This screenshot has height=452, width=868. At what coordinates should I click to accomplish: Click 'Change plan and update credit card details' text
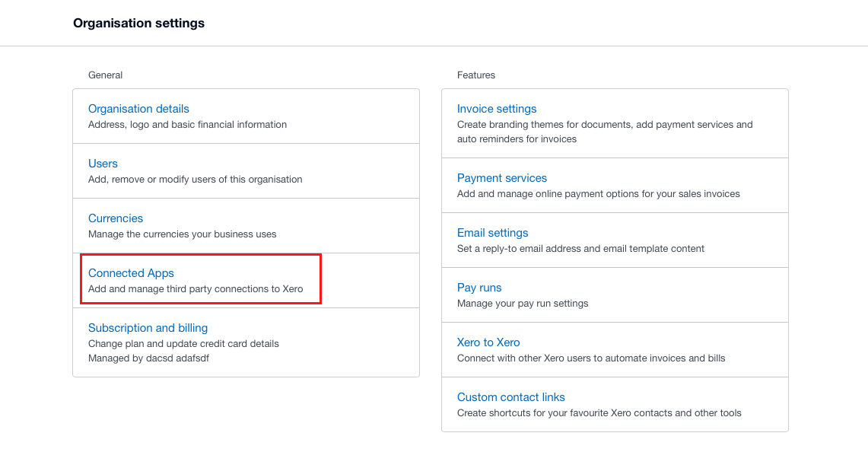coord(183,344)
